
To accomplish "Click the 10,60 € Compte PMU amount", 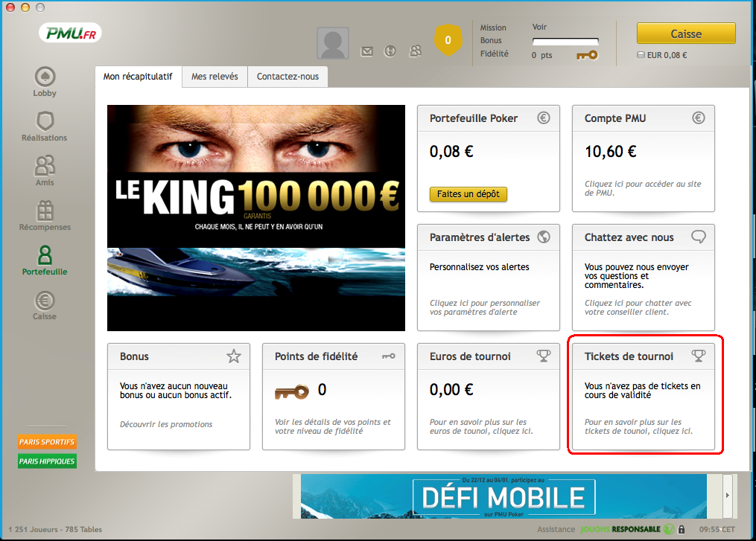I will 611,152.
